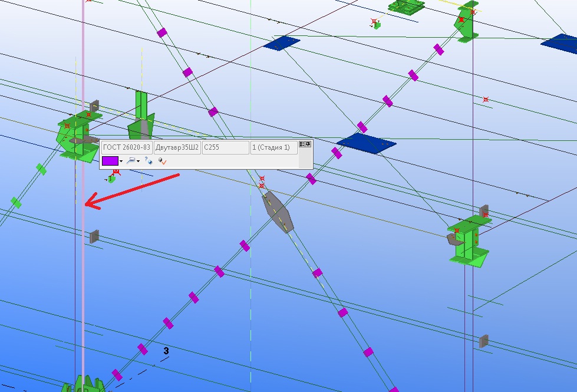This screenshot has height=392, width=577.
Task: Select the blue plate above the toolbar
Action: point(281,42)
